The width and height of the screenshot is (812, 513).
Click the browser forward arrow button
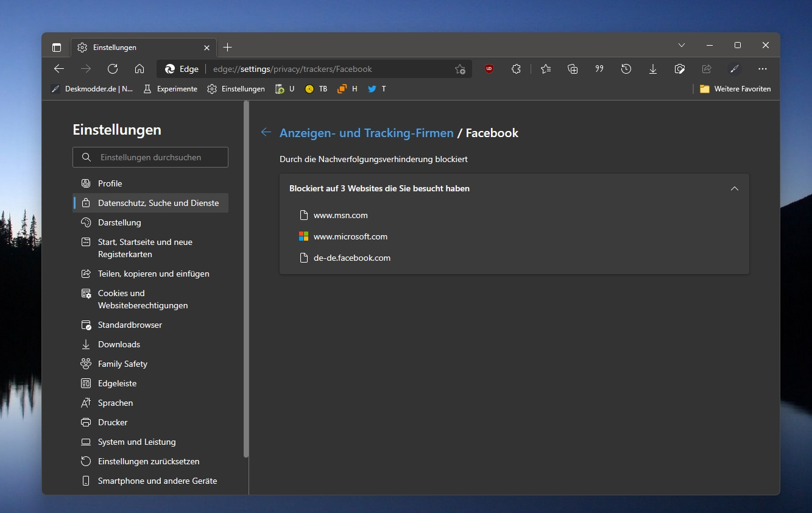click(86, 69)
